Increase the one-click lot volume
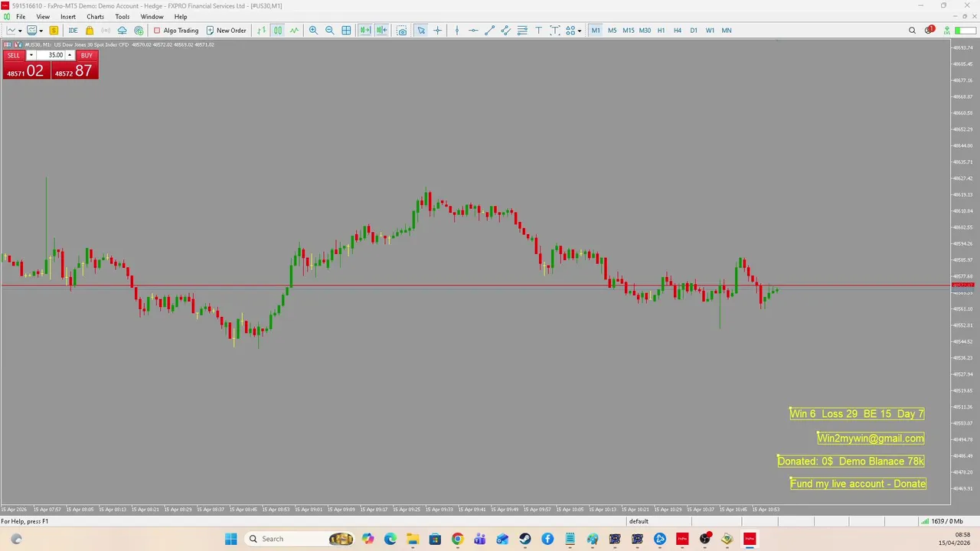The width and height of the screenshot is (980, 551). click(x=70, y=55)
